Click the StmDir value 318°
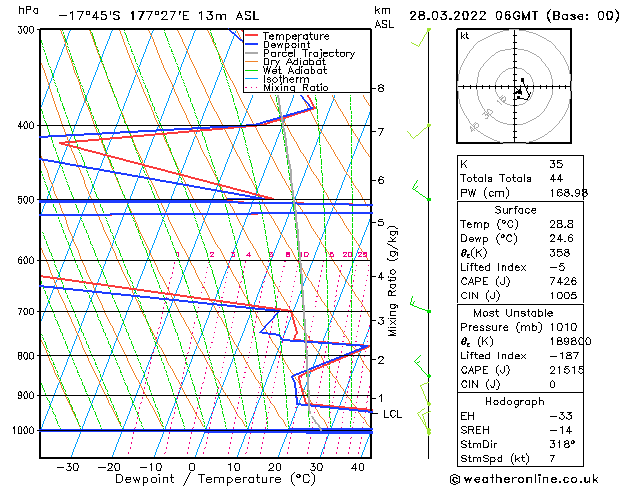The height and width of the screenshot is (486, 629). tap(562, 444)
